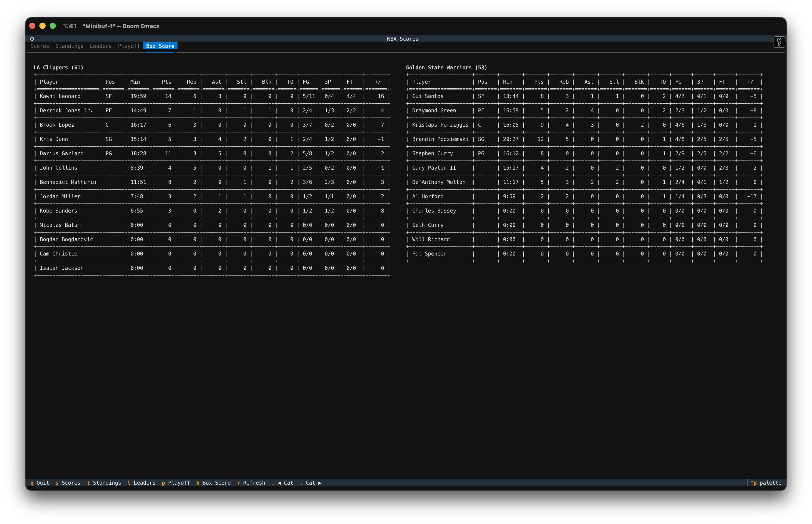Click Kristaps Porziņģis player name
Viewport: 812px width, 524px height.
440,125
